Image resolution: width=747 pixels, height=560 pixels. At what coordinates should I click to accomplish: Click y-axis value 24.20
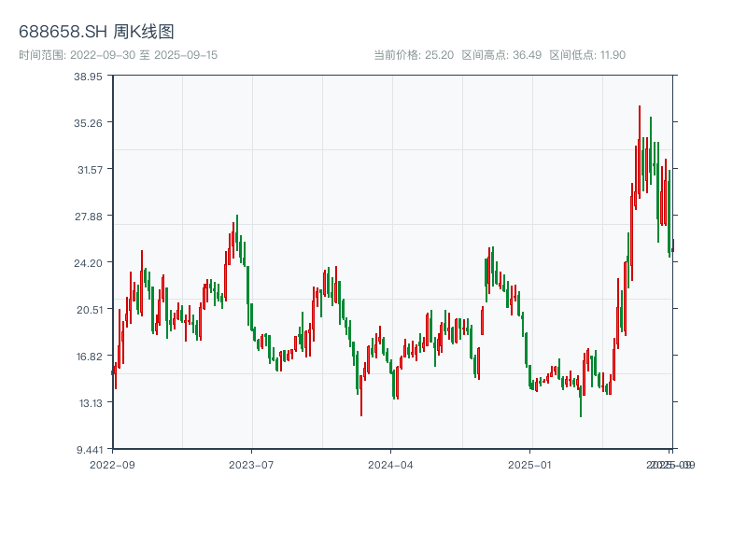88,263
